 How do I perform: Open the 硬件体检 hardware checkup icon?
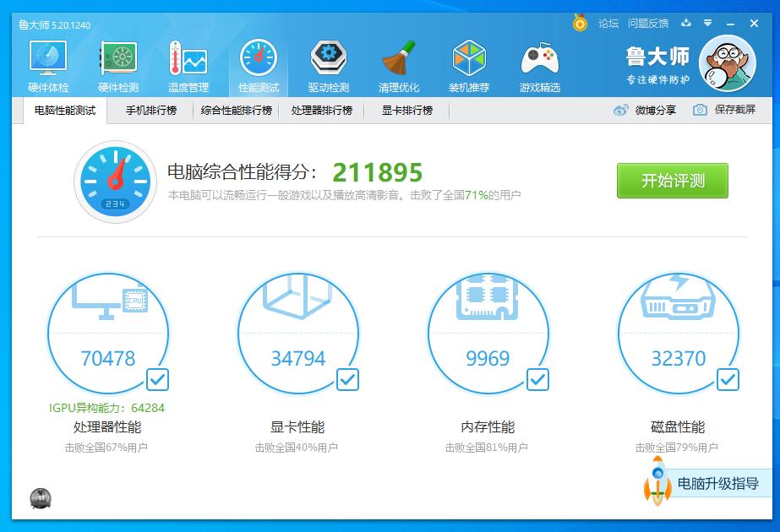(x=48, y=67)
